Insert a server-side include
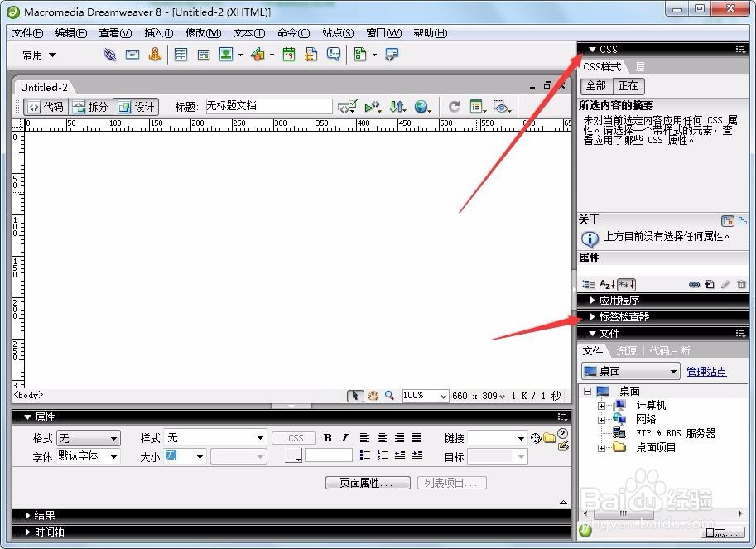 tap(311, 55)
